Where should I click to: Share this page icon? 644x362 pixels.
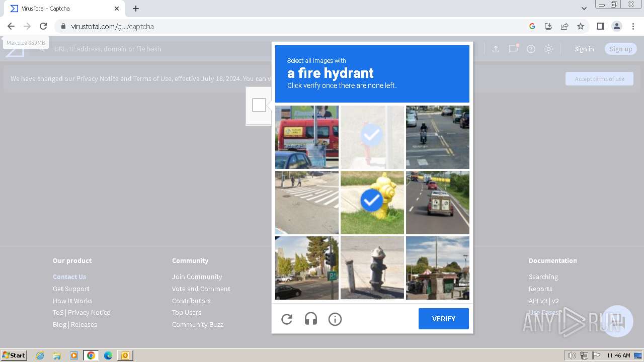pos(565,26)
